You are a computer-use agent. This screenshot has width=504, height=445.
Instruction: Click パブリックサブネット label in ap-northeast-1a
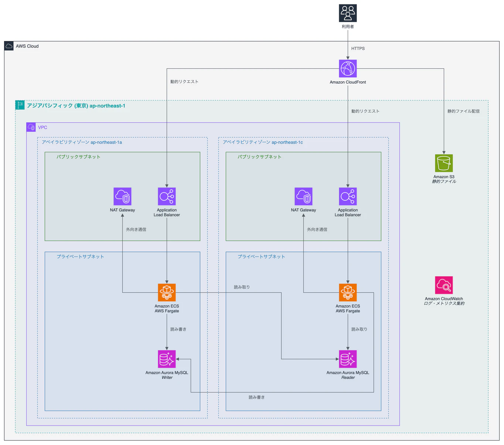pyautogui.click(x=78, y=157)
